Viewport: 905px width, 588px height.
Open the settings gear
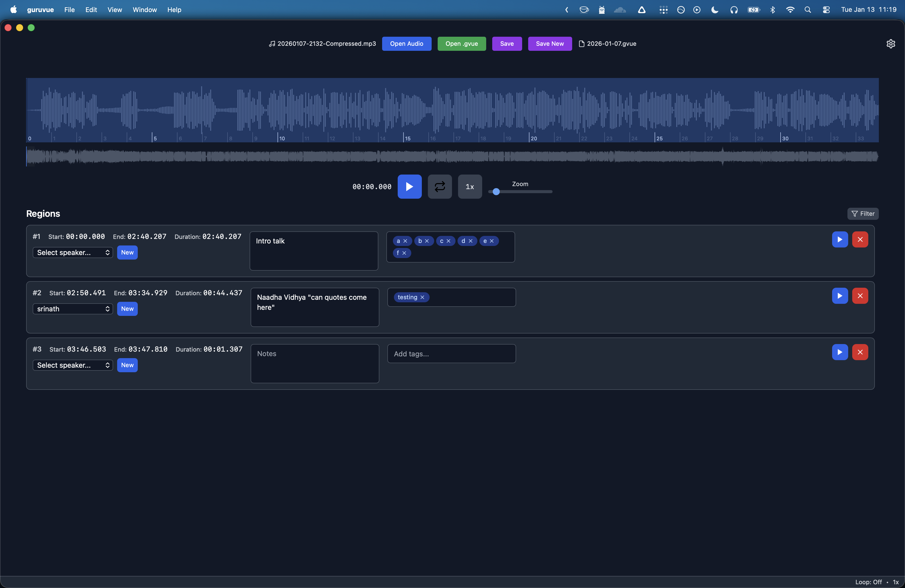891,43
